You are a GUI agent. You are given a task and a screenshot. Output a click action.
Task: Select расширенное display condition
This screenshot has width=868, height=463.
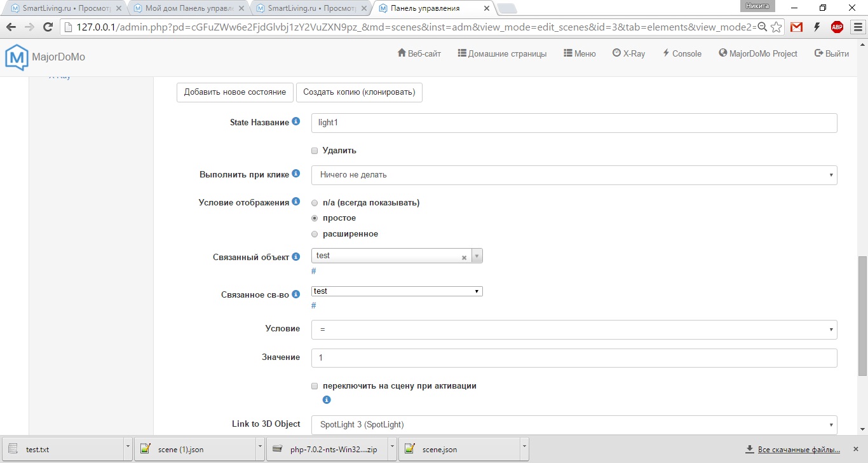point(315,234)
